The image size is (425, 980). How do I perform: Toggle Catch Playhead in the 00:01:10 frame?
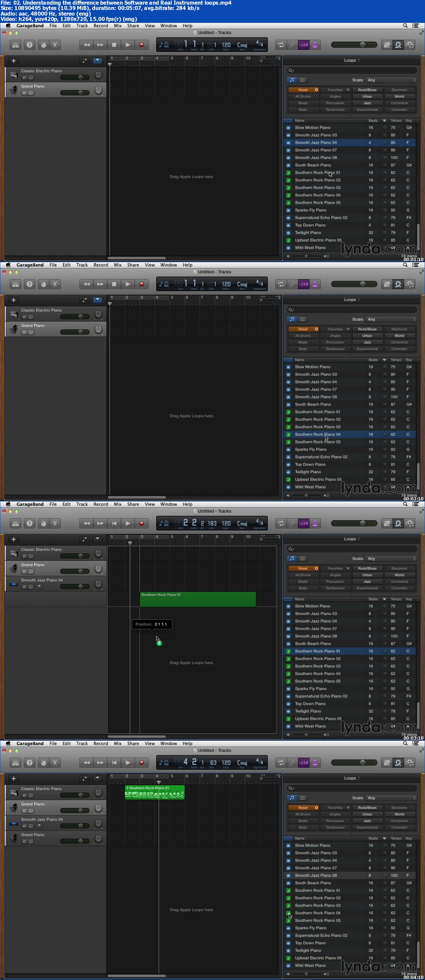[98, 61]
